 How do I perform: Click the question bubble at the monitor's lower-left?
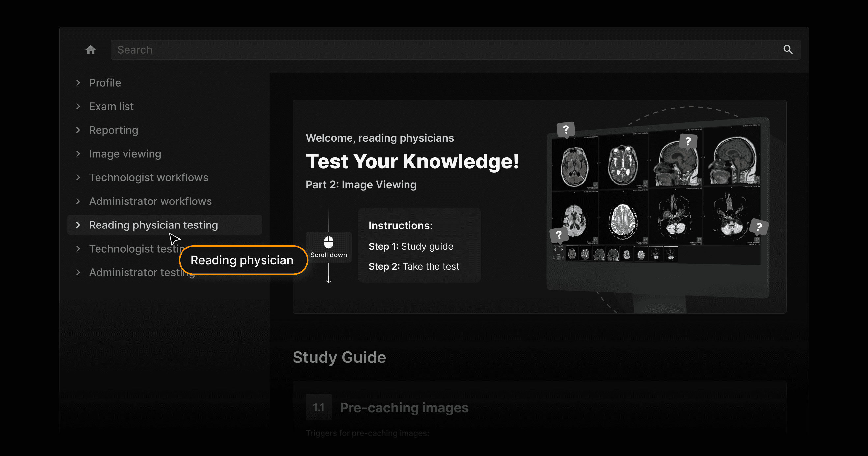(559, 235)
